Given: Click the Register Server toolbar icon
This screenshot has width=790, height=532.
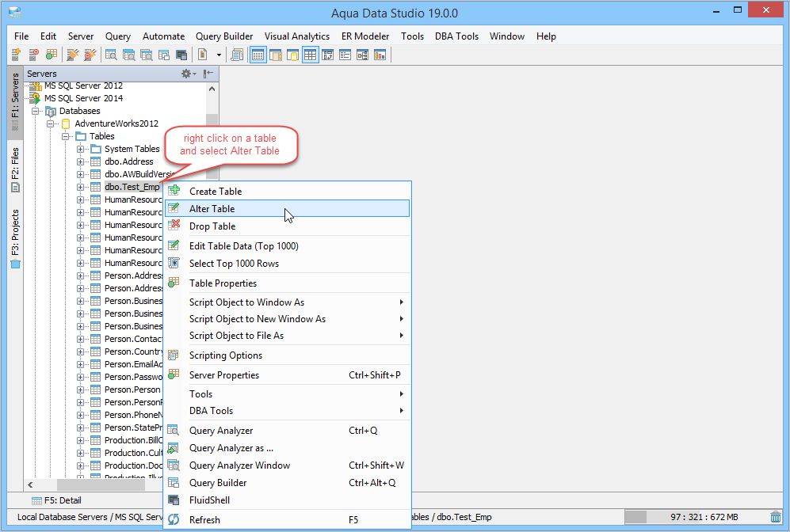Looking at the screenshot, I should click(x=16, y=55).
